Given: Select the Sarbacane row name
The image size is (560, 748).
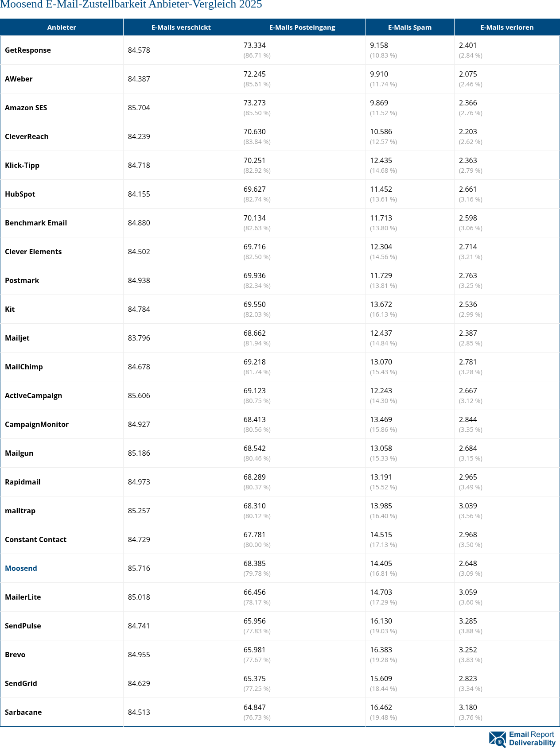Looking at the screenshot, I should [23, 712].
